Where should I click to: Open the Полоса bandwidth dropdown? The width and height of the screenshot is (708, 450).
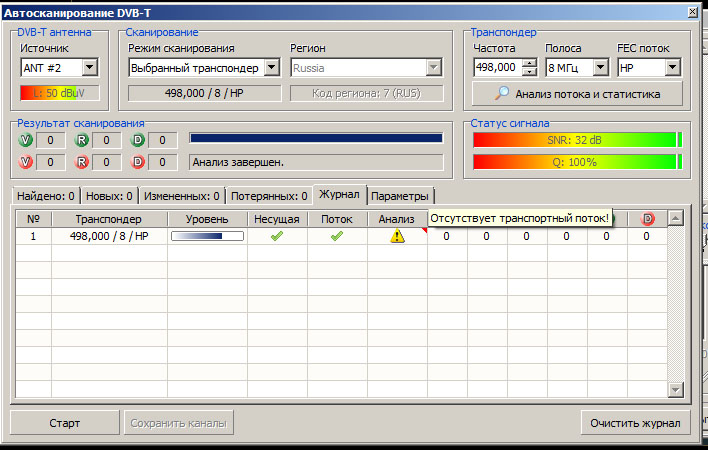[600, 68]
